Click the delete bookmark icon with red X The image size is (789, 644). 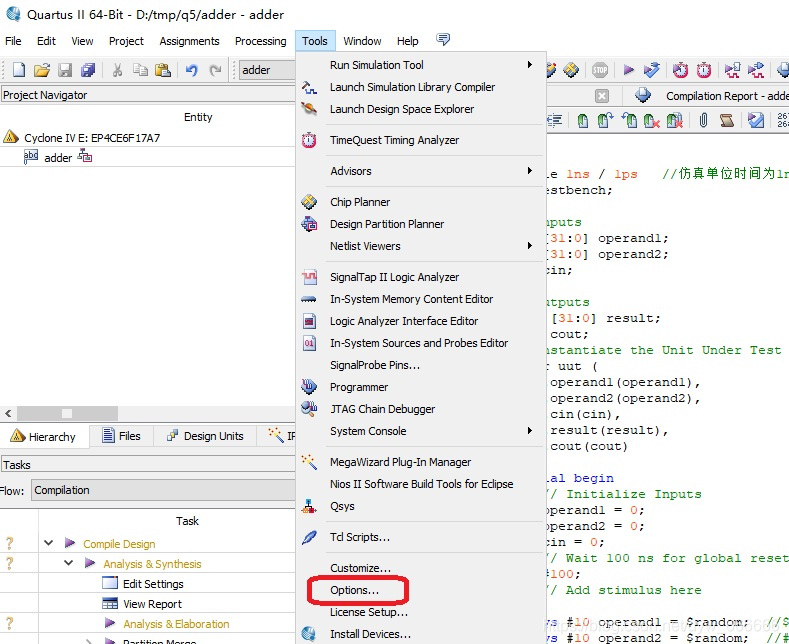[x=652, y=120]
